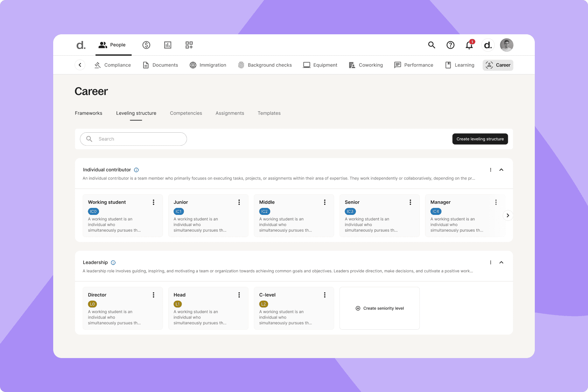Open the notifications bell
Viewport: 588px width, 392px height.
pyautogui.click(x=469, y=45)
